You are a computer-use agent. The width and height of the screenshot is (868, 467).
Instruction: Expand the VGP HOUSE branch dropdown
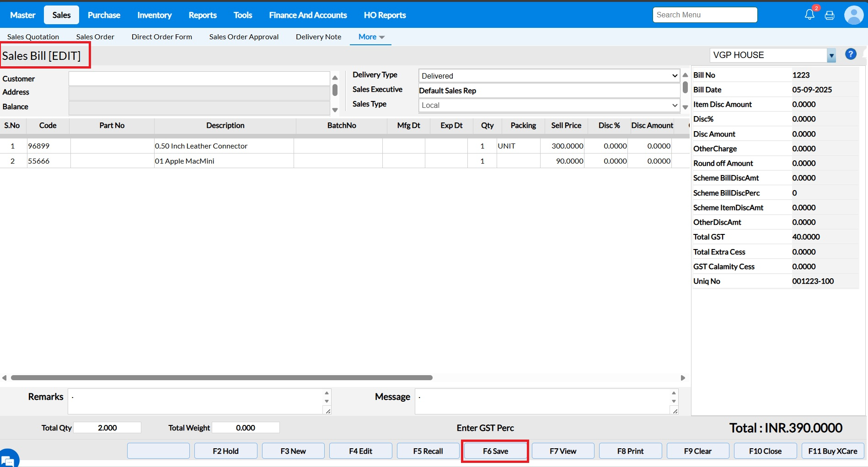pyautogui.click(x=831, y=56)
